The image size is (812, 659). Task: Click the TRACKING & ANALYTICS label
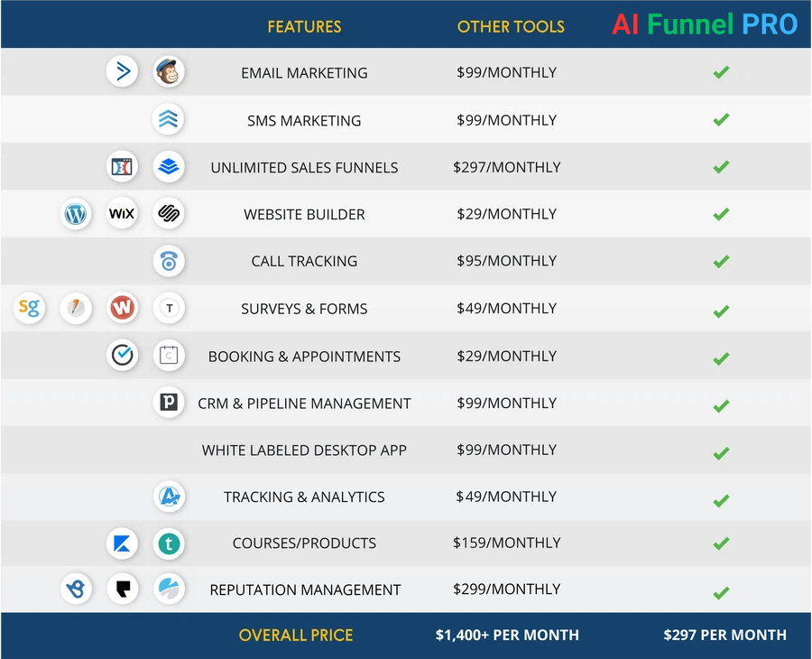pos(305,497)
